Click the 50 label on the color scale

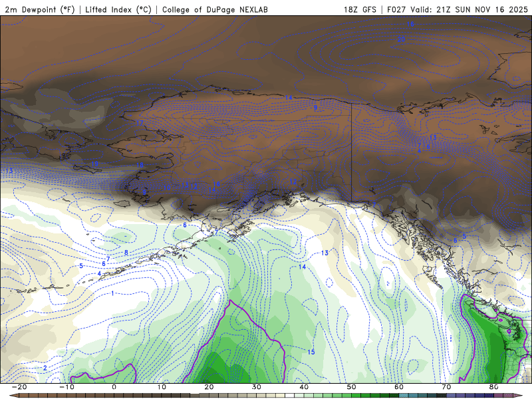click(352, 387)
